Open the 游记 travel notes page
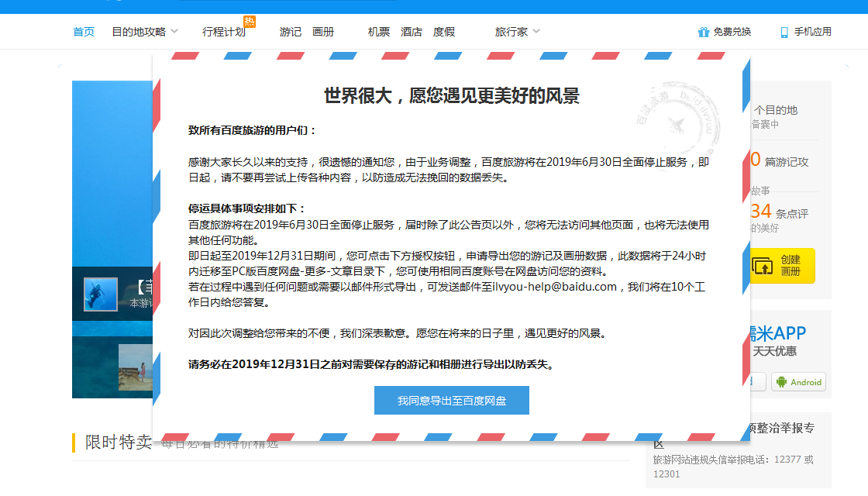This screenshot has width=868, height=496. (x=291, y=32)
